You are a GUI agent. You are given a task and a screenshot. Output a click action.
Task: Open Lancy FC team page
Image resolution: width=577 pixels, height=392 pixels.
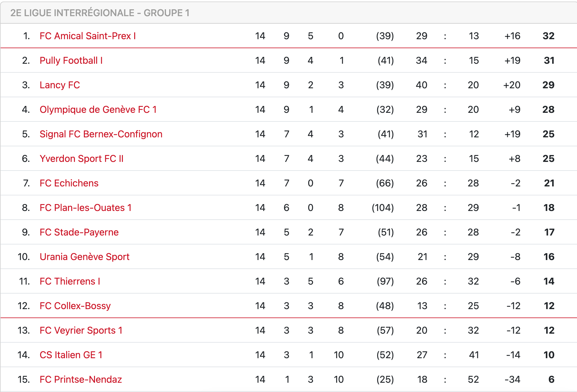pyautogui.click(x=60, y=85)
